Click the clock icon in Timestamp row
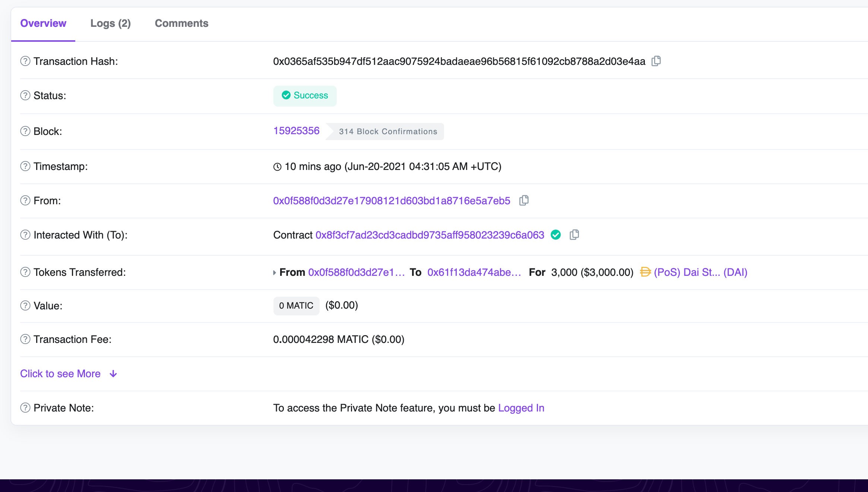This screenshot has height=492, width=868. tap(277, 167)
